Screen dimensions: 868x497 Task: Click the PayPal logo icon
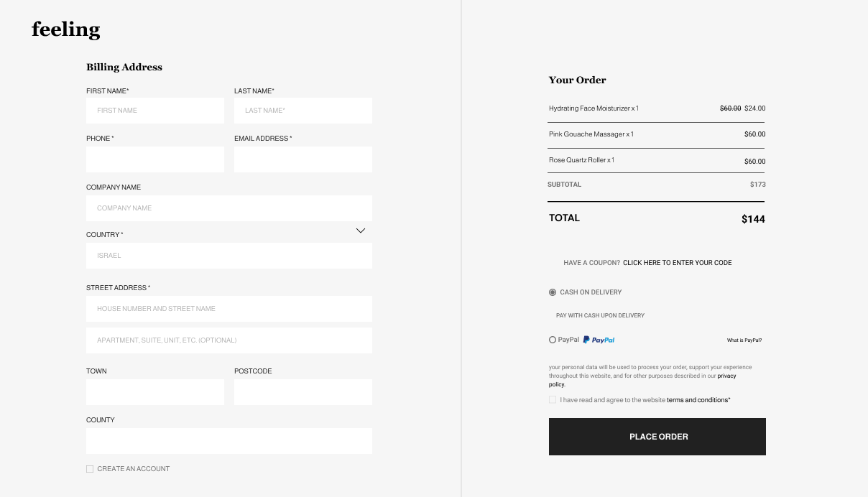point(599,340)
